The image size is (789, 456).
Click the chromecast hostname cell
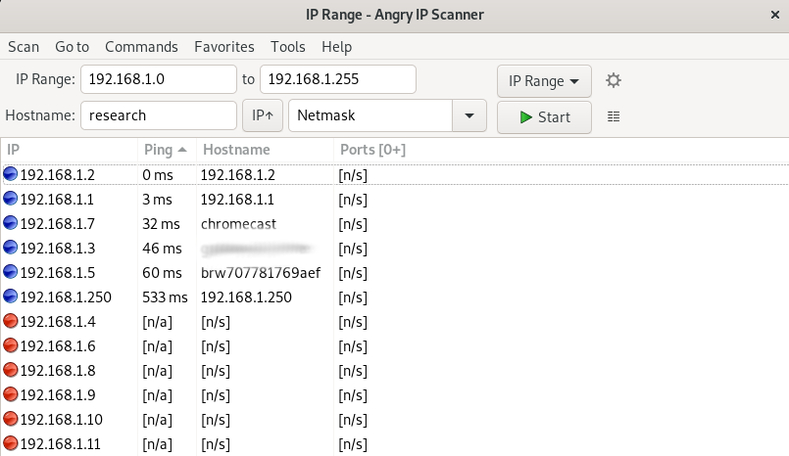point(239,223)
